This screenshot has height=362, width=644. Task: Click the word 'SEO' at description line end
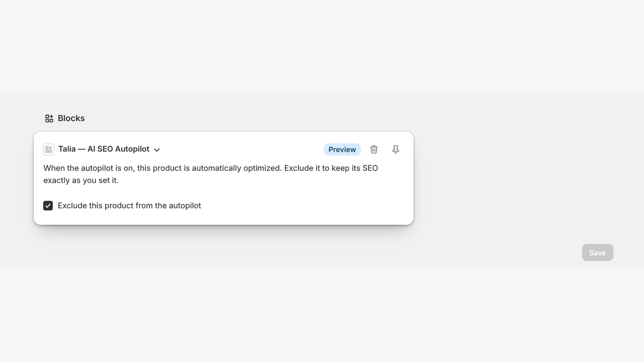click(370, 168)
